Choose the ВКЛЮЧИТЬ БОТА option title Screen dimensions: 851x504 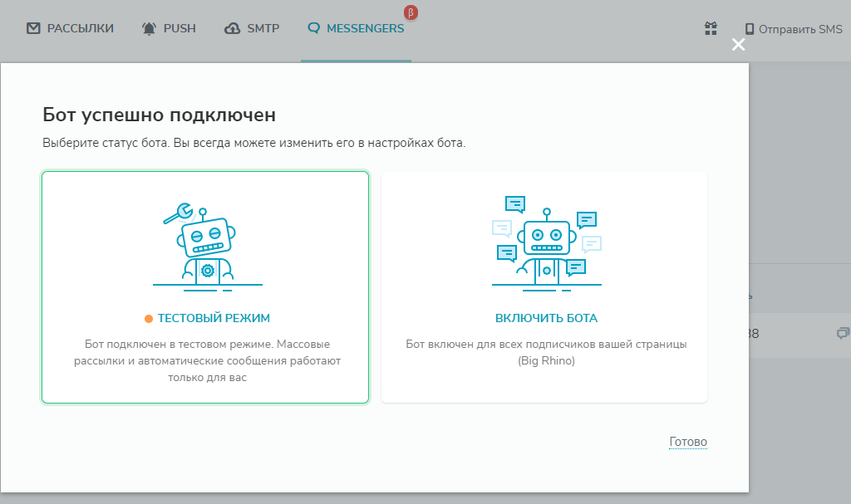[546, 319]
